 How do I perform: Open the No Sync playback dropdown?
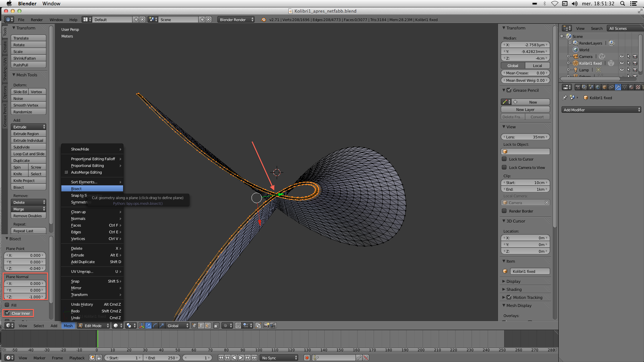[x=279, y=358]
